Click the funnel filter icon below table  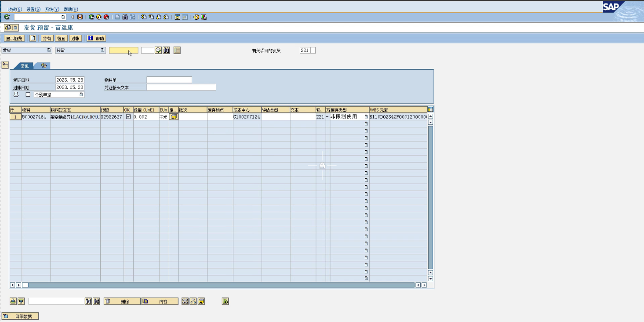click(21, 301)
